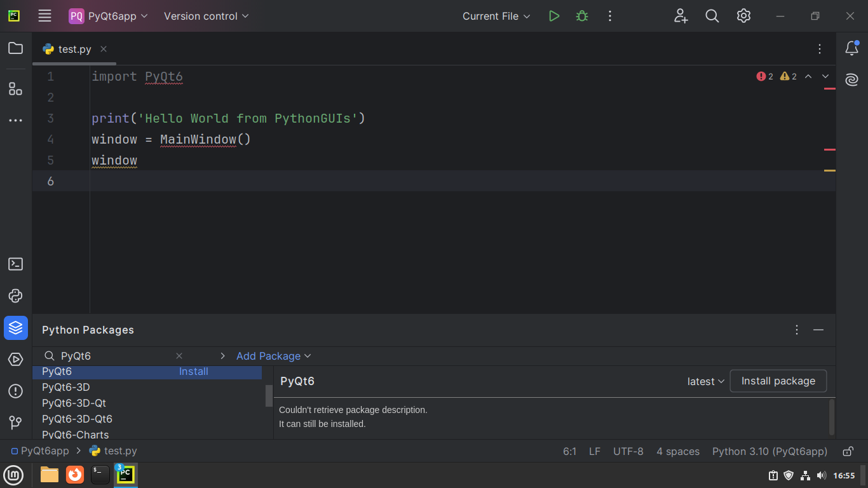This screenshot has width=868, height=488.
Task: Open the Structure tool window
Action: [x=16, y=88]
